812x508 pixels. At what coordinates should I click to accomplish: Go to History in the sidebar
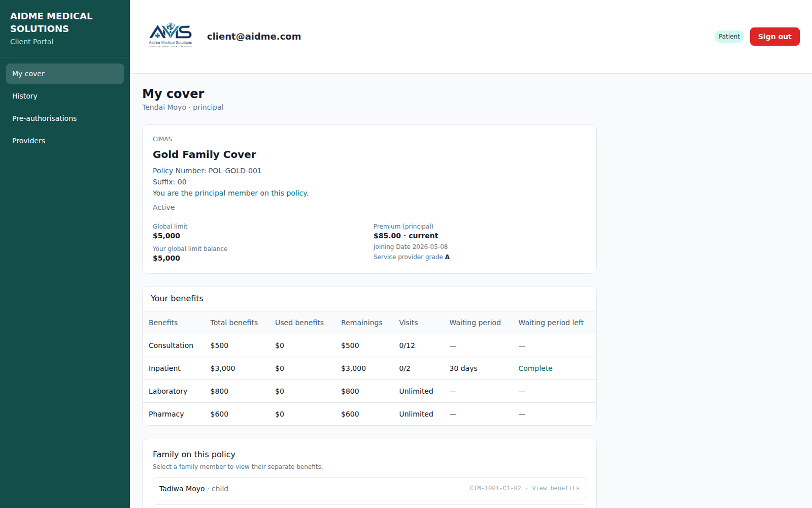pyautogui.click(x=65, y=96)
